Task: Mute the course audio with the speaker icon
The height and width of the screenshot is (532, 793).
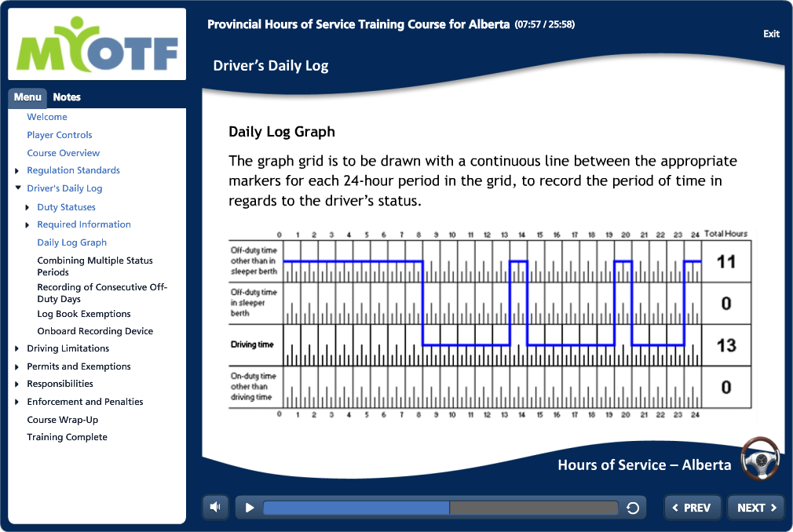Action: (x=215, y=507)
